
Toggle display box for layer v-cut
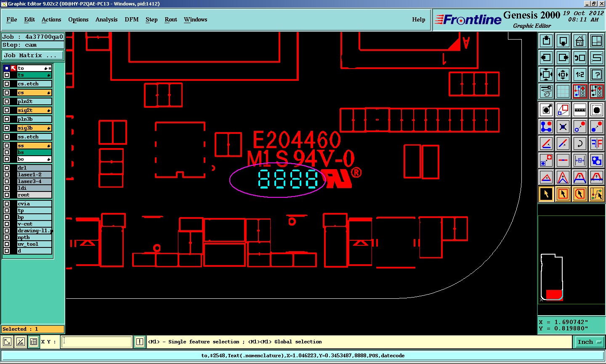click(7, 224)
